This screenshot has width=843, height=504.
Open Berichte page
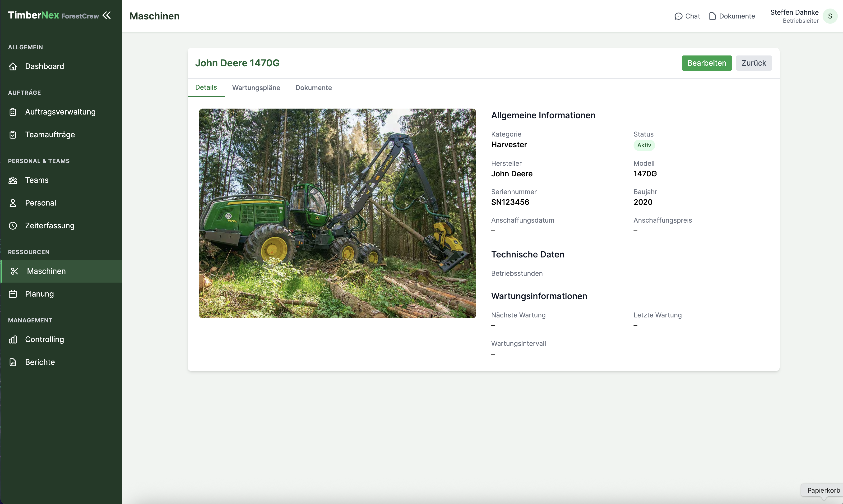click(61, 362)
